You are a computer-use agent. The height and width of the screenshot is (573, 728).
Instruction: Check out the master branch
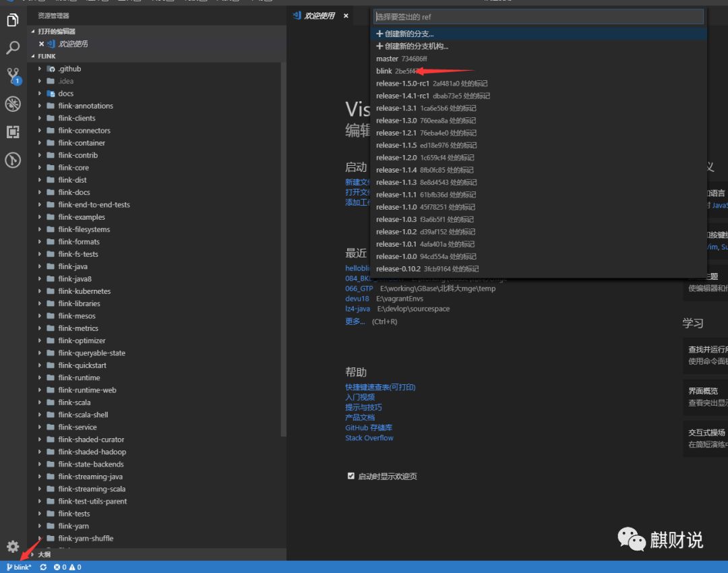539,59
